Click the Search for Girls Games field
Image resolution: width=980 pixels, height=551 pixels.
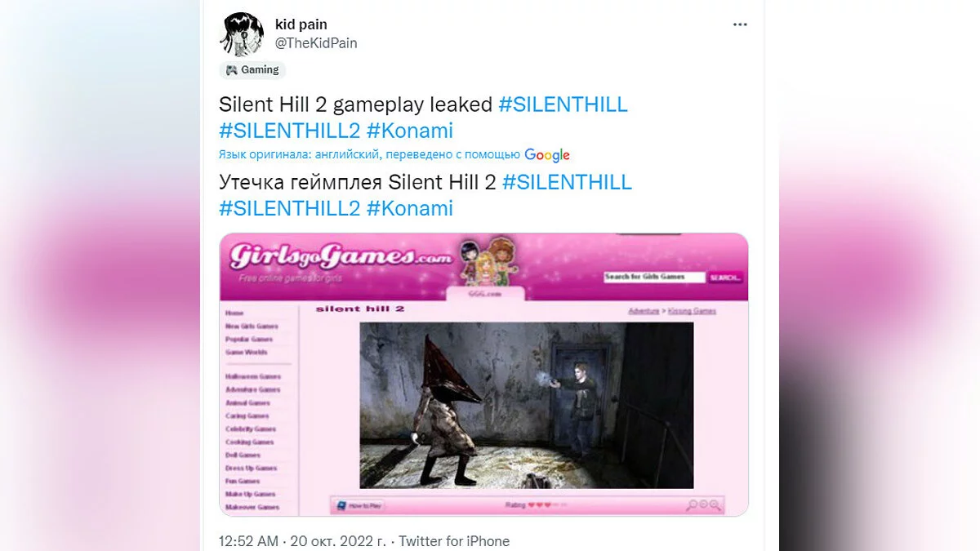pos(653,277)
